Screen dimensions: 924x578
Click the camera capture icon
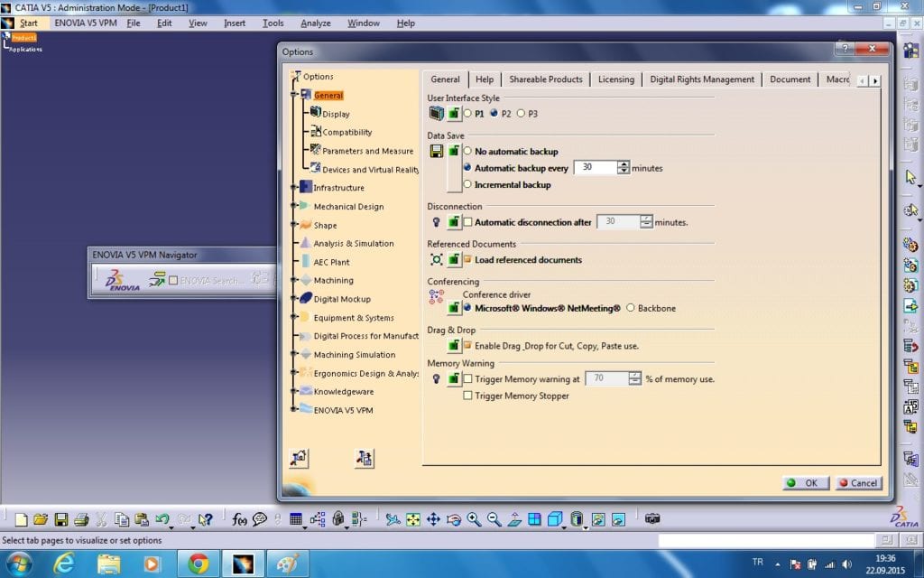[x=652, y=518]
